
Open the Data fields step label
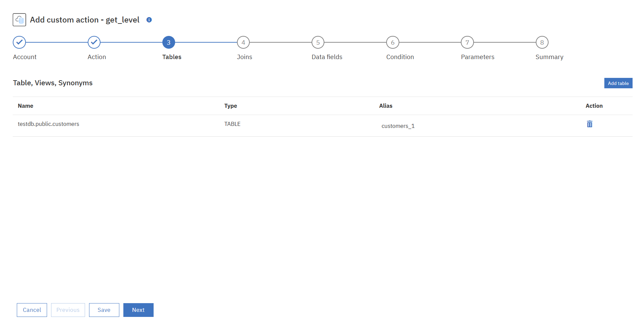[x=327, y=57]
